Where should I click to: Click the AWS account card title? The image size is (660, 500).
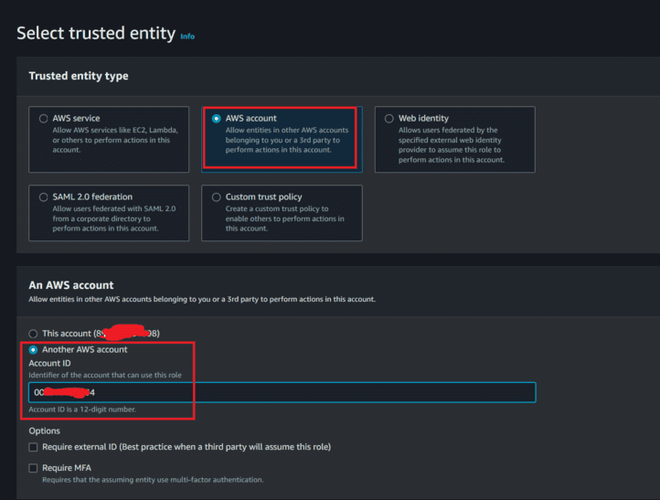click(x=251, y=119)
